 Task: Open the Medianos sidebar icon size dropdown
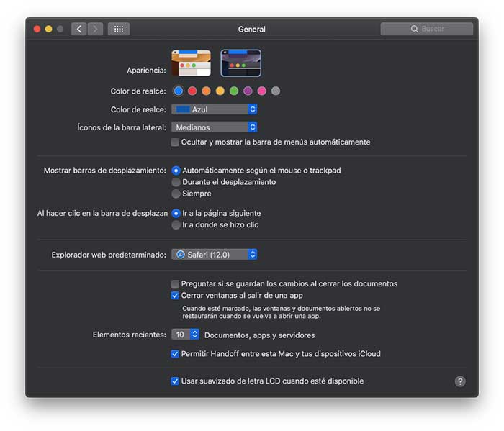214,127
